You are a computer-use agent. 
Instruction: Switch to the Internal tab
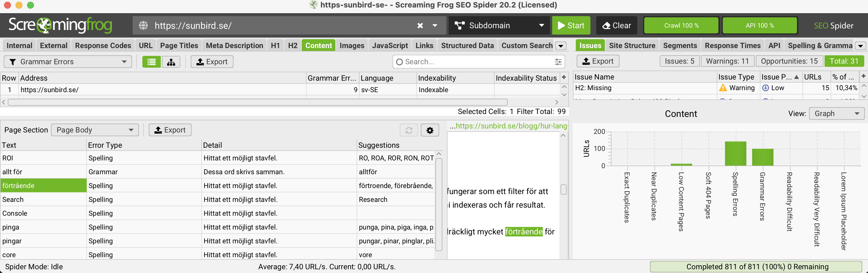pos(19,45)
